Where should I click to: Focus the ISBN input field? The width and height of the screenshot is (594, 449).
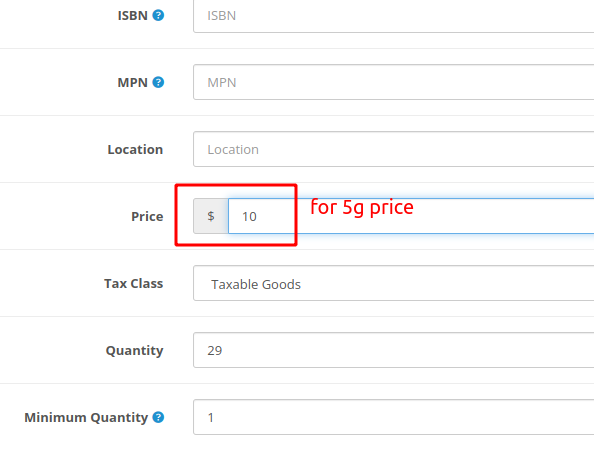tap(394, 16)
